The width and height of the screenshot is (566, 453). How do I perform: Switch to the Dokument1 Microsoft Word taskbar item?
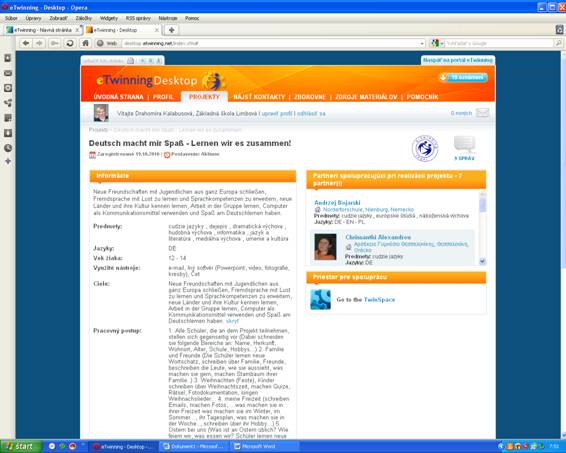(x=193, y=447)
